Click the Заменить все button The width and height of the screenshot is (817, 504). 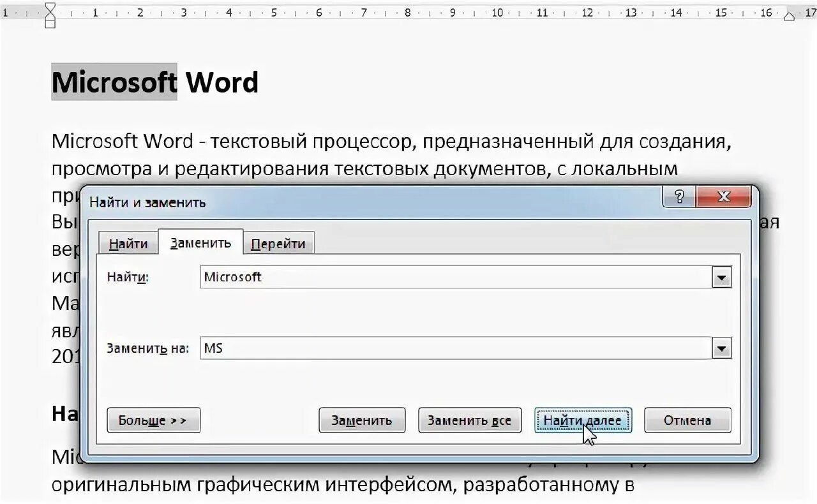tap(470, 420)
